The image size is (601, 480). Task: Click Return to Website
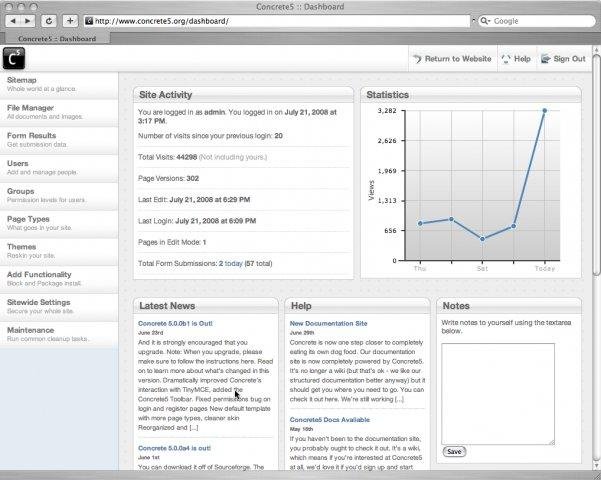(x=453, y=59)
